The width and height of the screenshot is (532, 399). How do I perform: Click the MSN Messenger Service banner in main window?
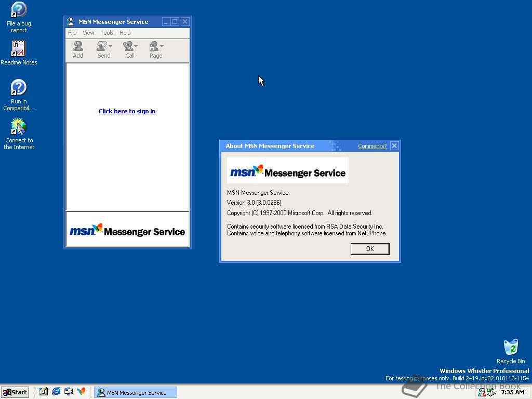pyautogui.click(x=127, y=229)
